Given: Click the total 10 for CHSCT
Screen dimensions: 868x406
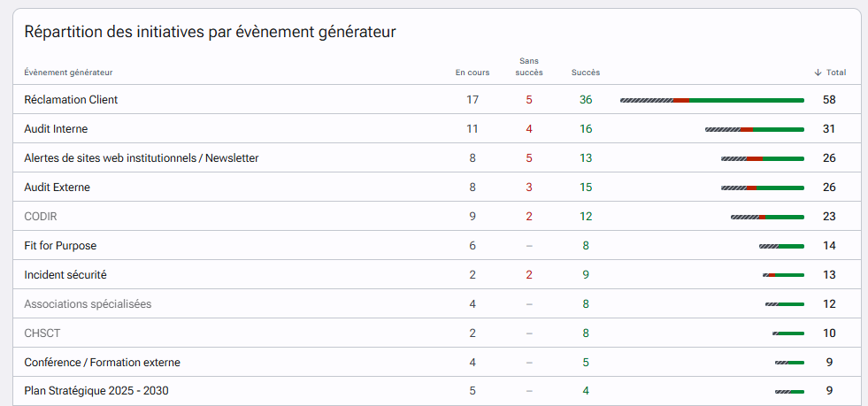Looking at the screenshot, I should 829,333.
